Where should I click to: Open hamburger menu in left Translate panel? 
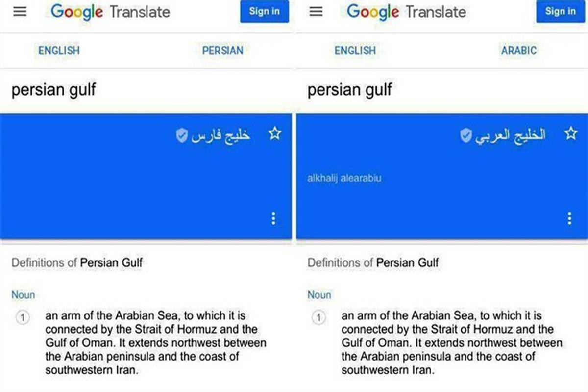click(x=20, y=12)
